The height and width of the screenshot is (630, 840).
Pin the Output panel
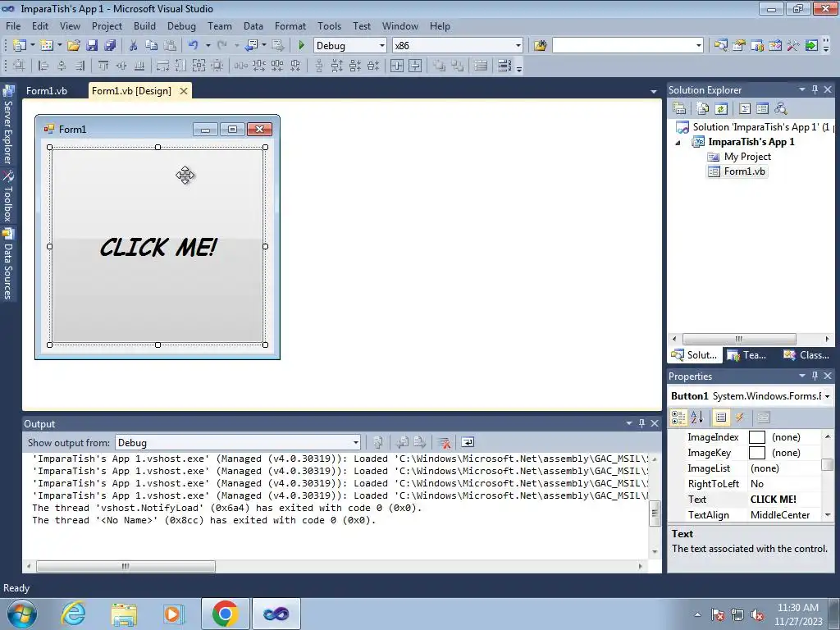click(x=641, y=423)
